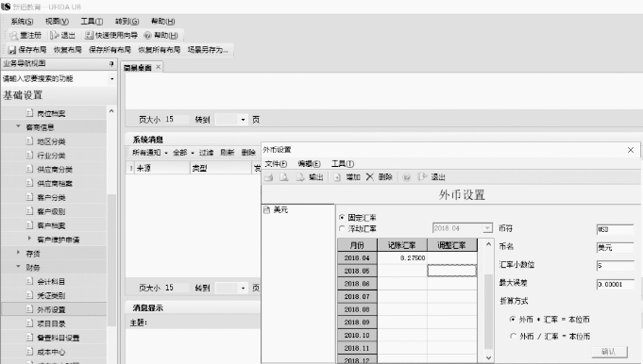Open the 系统(S) menu
This screenshot has height=364, width=643.
pyautogui.click(x=22, y=22)
